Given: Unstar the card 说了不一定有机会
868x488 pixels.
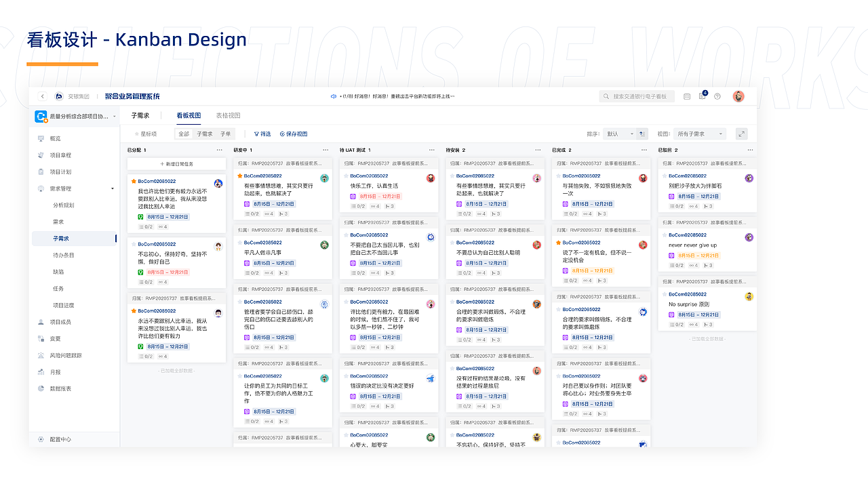Looking at the screenshot, I should pyautogui.click(x=559, y=243).
